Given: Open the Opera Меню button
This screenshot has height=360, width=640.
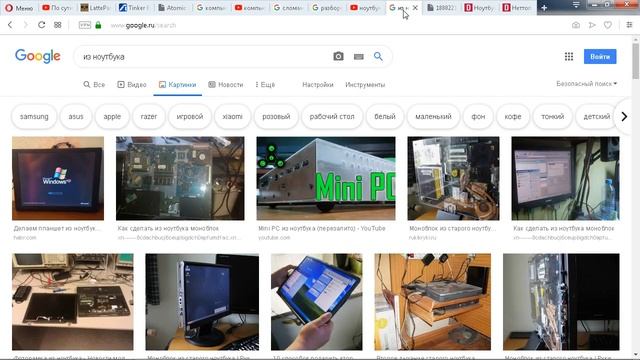Looking at the screenshot, I should click(x=19, y=8).
